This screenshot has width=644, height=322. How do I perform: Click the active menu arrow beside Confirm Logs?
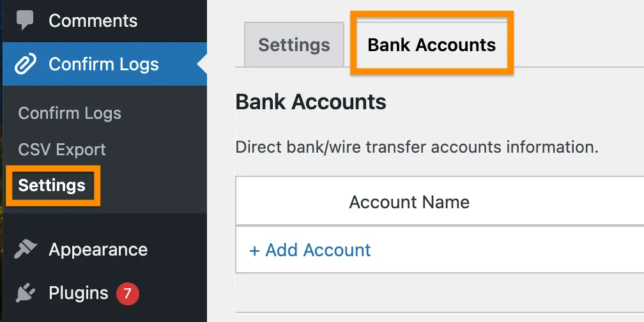click(203, 64)
